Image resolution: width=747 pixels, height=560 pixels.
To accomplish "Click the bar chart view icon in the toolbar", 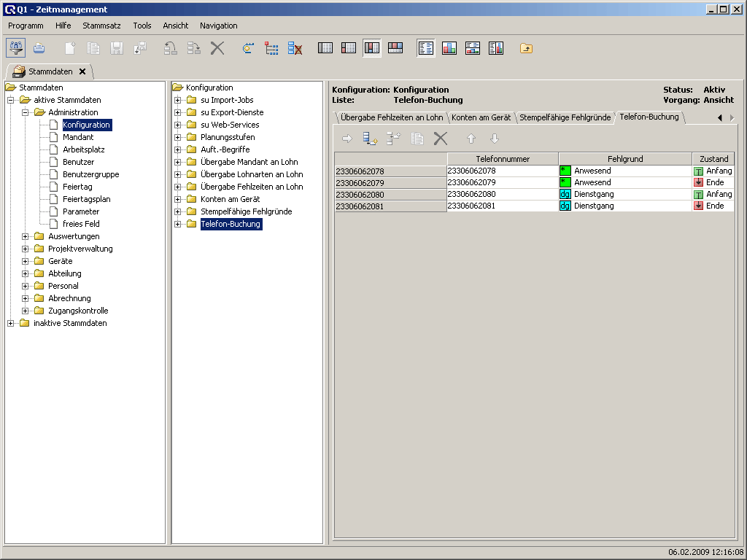I will (449, 48).
